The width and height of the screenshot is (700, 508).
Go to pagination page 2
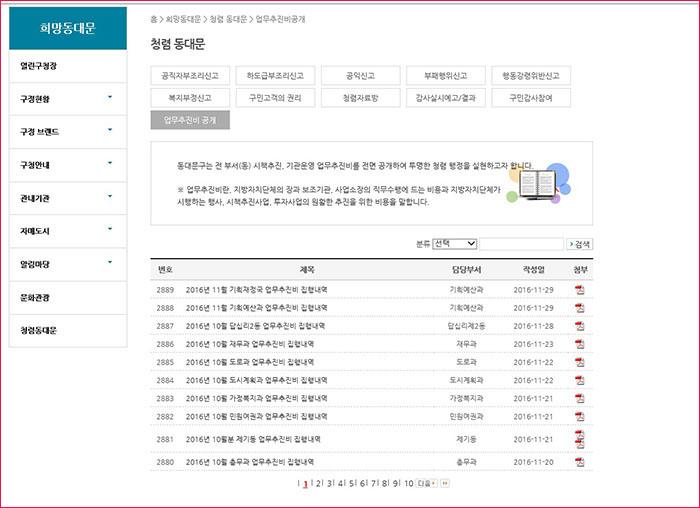(318, 483)
